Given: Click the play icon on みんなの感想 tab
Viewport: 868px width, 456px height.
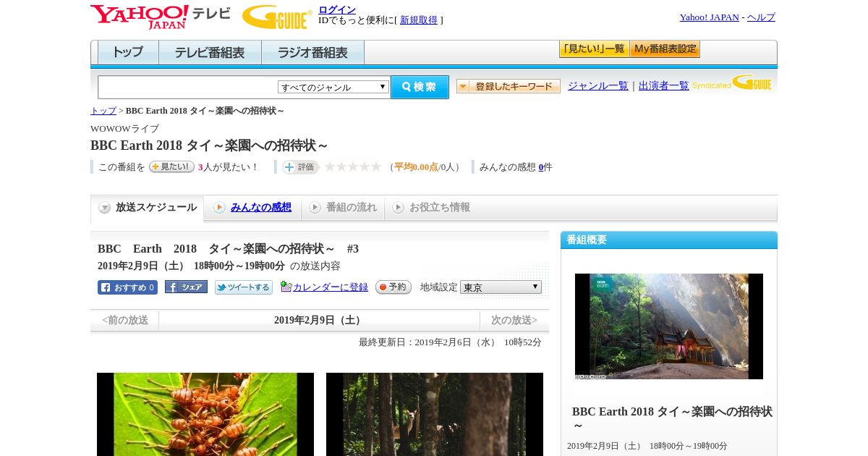Looking at the screenshot, I should tap(219, 208).
